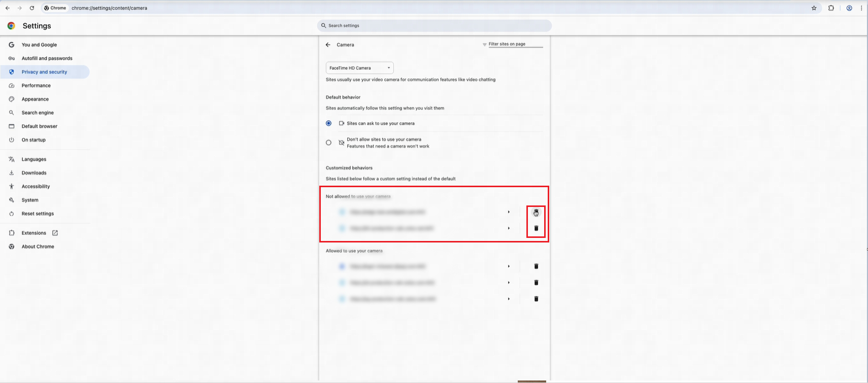
Task: Expand the second Not allowed site's details arrow
Action: click(509, 228)
